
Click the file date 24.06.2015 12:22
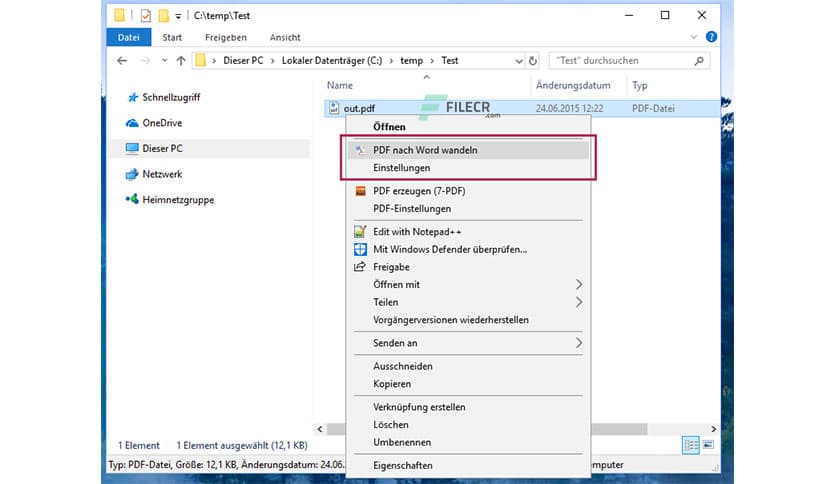coord(569,108)
